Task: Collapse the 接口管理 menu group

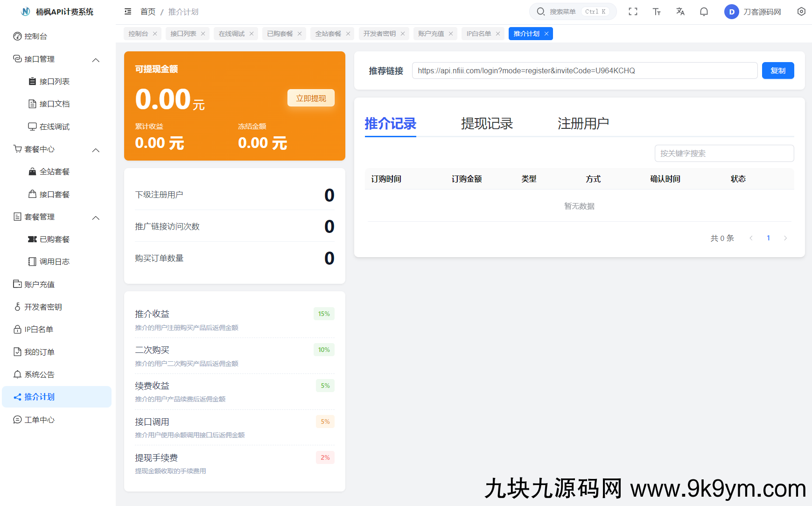Action: click(96, 60)
